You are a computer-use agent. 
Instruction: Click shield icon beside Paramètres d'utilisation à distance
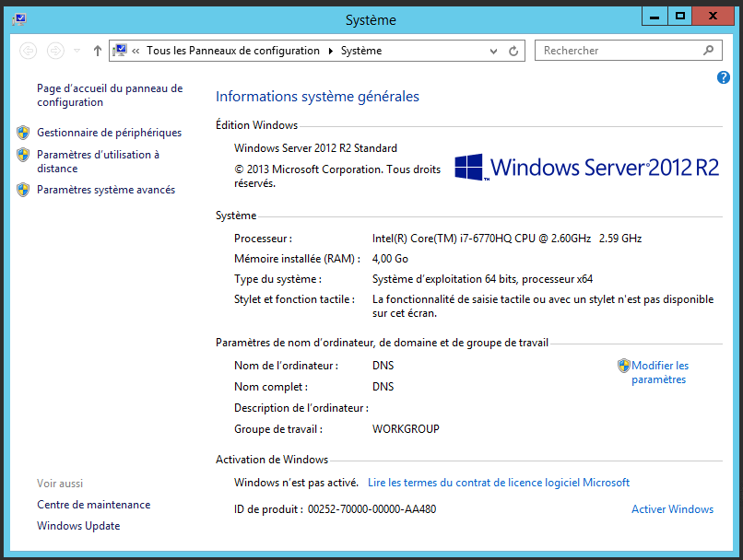coord(23,155)
